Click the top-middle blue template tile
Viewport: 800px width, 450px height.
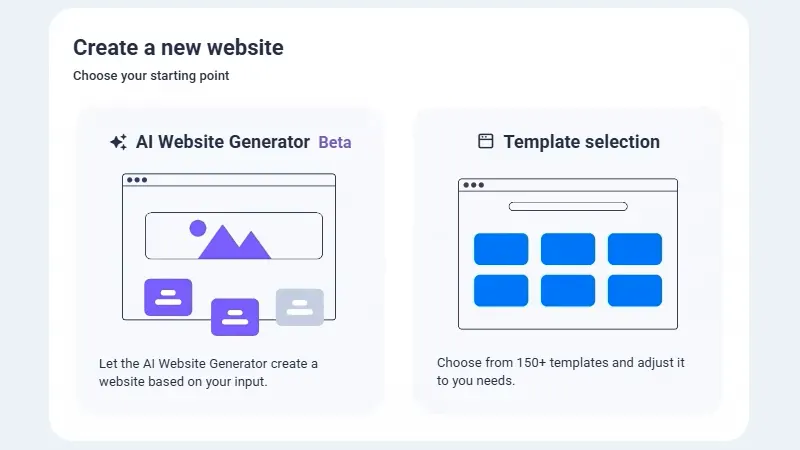[567, 249]
